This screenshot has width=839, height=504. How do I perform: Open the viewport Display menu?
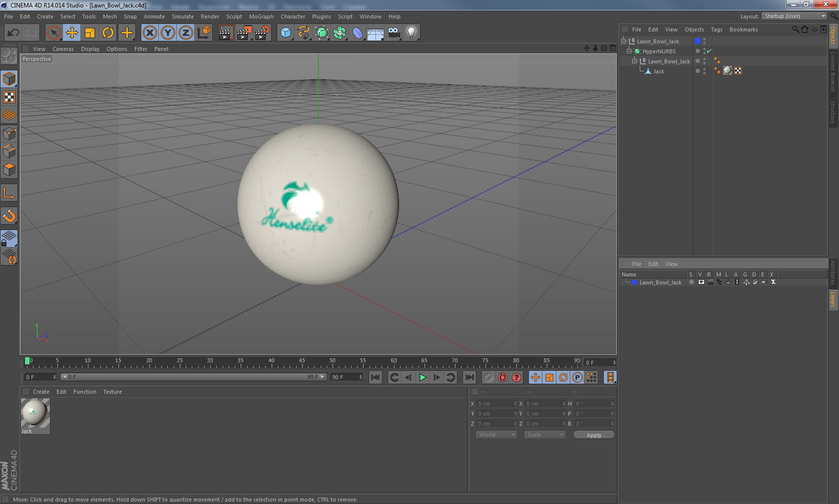tap(90, 49)
